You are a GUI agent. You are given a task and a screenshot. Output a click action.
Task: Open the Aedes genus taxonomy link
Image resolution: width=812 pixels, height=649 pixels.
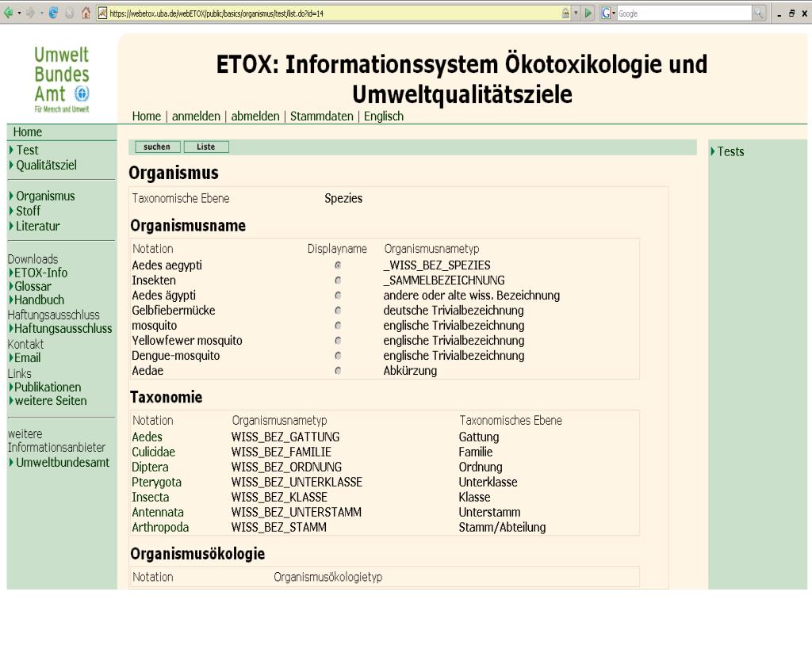tap(147, 437)
